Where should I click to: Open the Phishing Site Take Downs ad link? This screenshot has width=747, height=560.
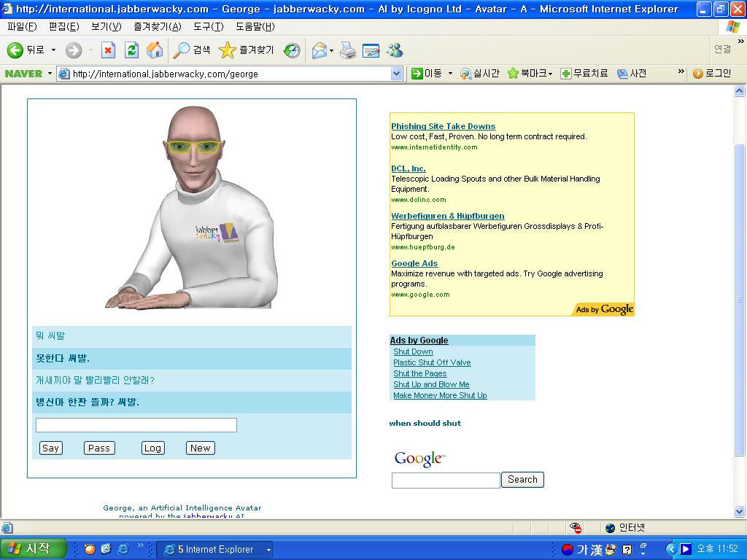[x=443, y=126]
